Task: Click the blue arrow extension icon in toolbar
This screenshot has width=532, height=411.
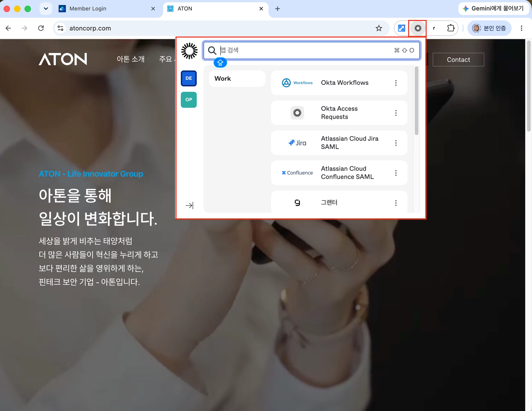Action: 402,28
